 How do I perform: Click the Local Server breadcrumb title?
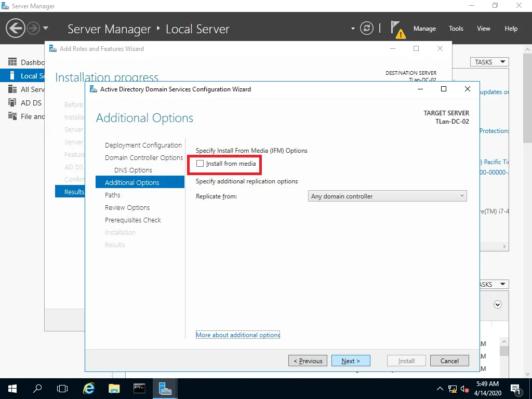(197, 29)
